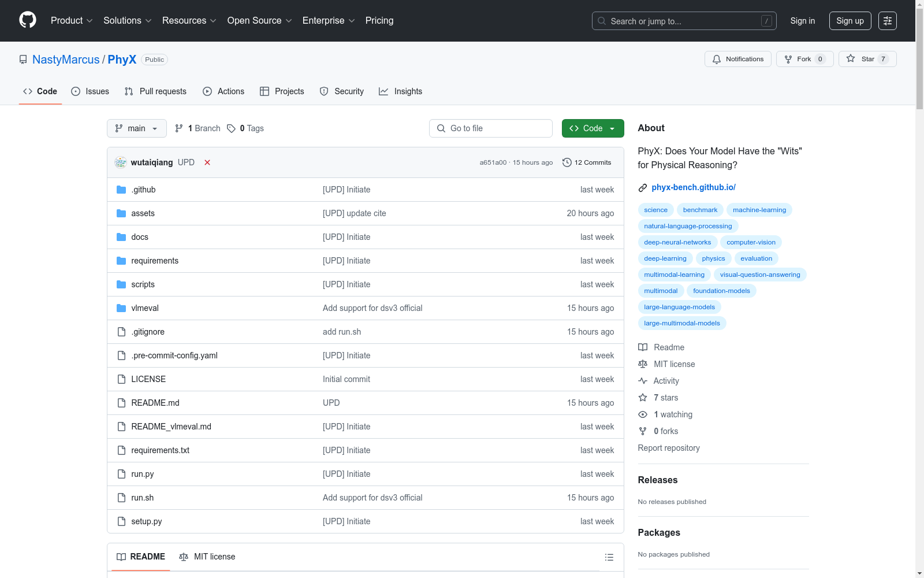Open the command palette icon beside Sign up
This screenshot has width=924, height=578.
[888, 21]
